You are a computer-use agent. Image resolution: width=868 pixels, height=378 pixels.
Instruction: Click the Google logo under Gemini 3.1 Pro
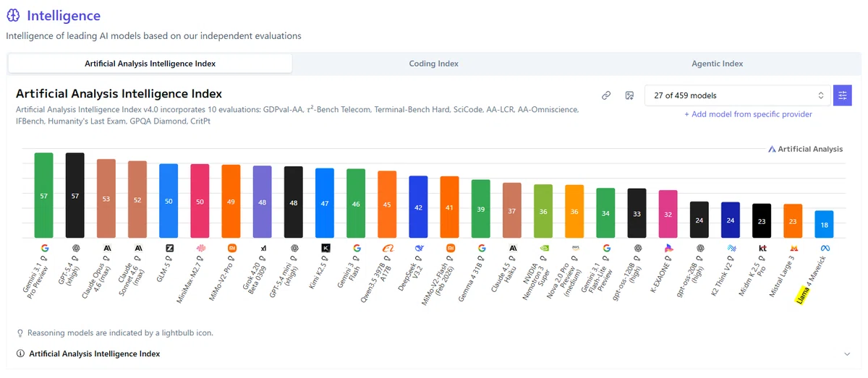pos(44,247)
